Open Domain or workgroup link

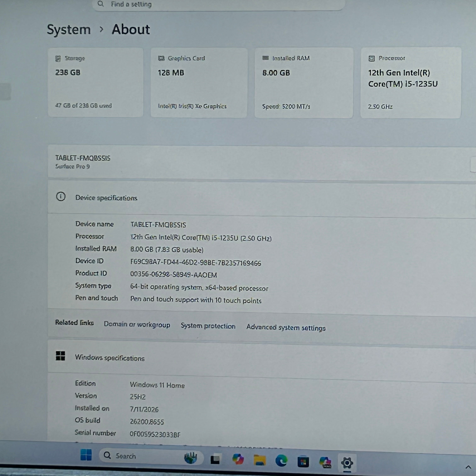[x=137, y=324]
